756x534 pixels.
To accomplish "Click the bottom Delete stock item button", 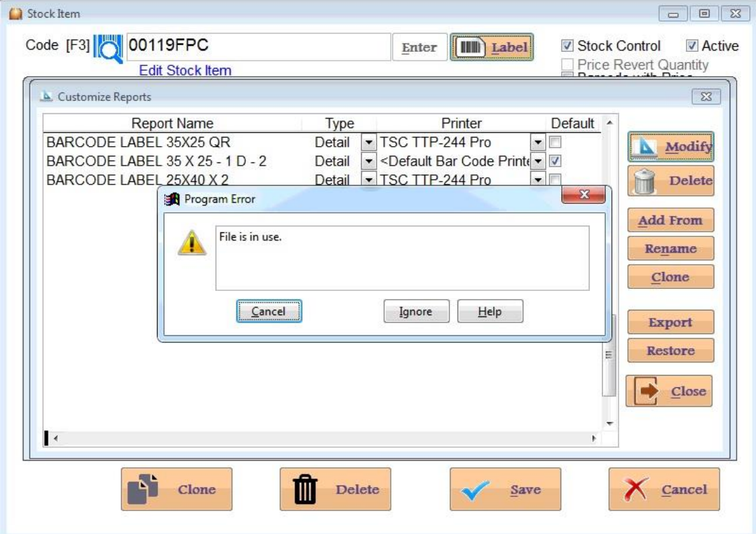I will (335, 490).
